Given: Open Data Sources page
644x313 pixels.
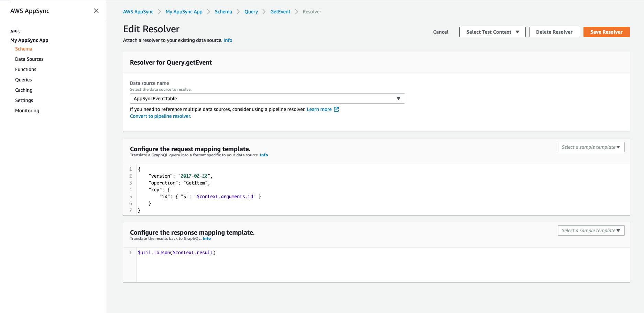Looking at the screenshot, I should point(29,59).
